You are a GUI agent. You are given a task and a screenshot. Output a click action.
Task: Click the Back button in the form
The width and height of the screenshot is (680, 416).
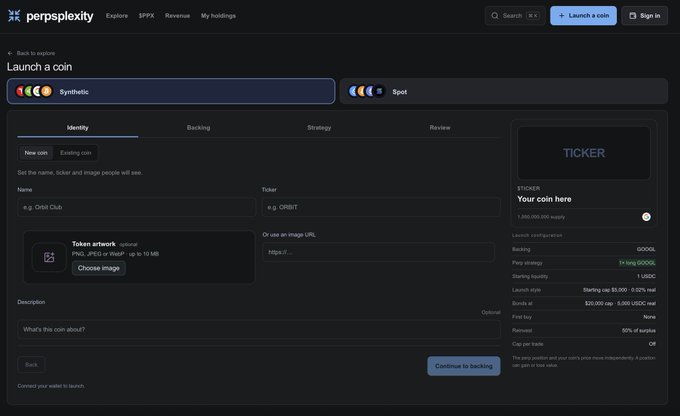click(31, 365)
